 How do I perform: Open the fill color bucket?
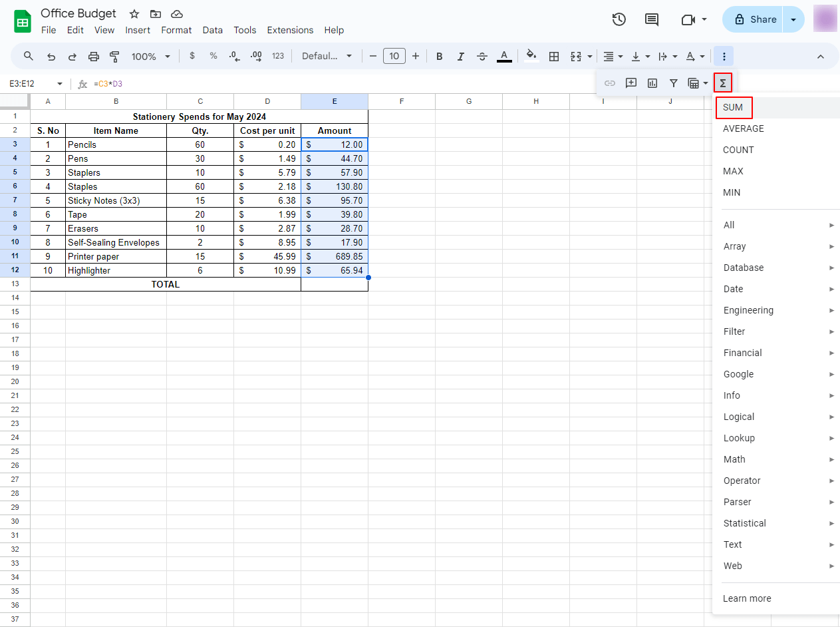tap(531, 57)
